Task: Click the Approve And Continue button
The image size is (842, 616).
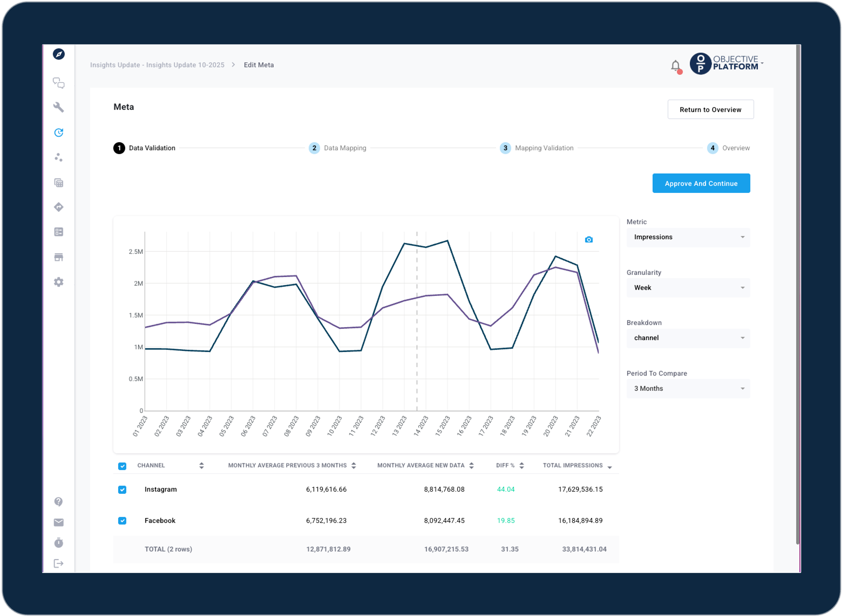Action: coord(700,183)
